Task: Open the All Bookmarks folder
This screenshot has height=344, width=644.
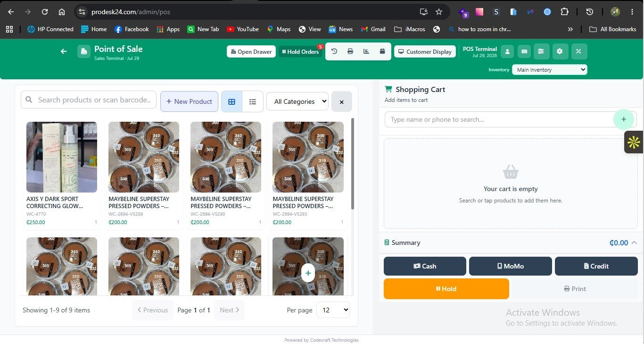Action: coord(613,29)
